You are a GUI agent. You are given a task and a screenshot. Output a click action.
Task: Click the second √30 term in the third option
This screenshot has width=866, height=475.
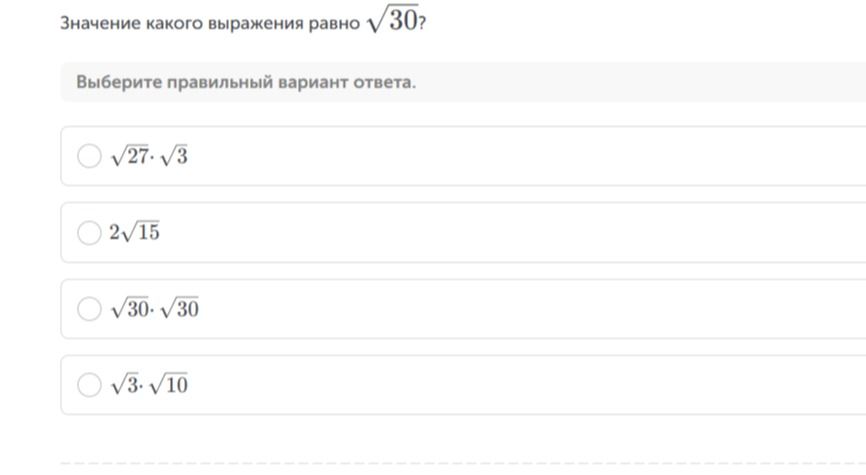(x=179, y=308)
